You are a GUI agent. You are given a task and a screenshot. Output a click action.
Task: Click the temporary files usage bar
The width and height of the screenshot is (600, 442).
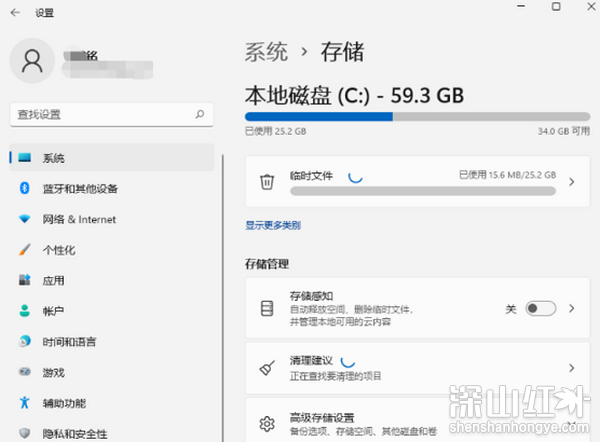tap(423, 191)
